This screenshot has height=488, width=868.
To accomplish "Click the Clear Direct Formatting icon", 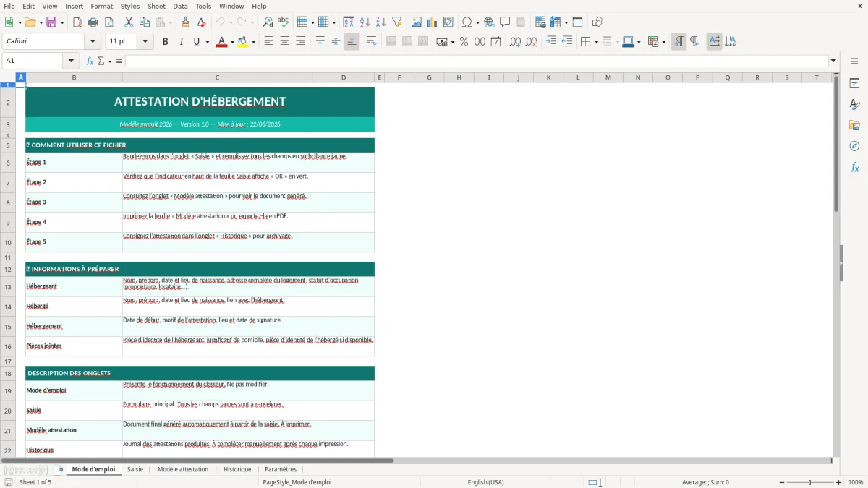I will click(x=202, y=22).
